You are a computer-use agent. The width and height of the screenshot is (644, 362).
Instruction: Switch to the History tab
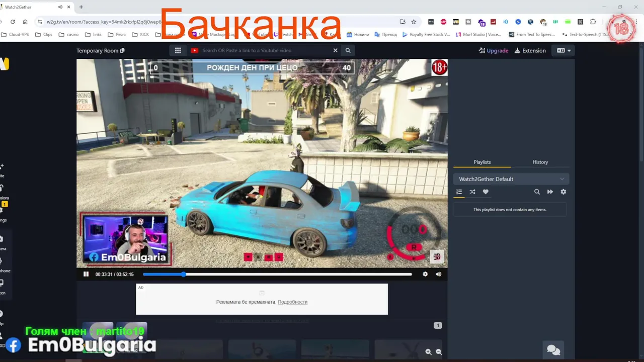(540, 162)
